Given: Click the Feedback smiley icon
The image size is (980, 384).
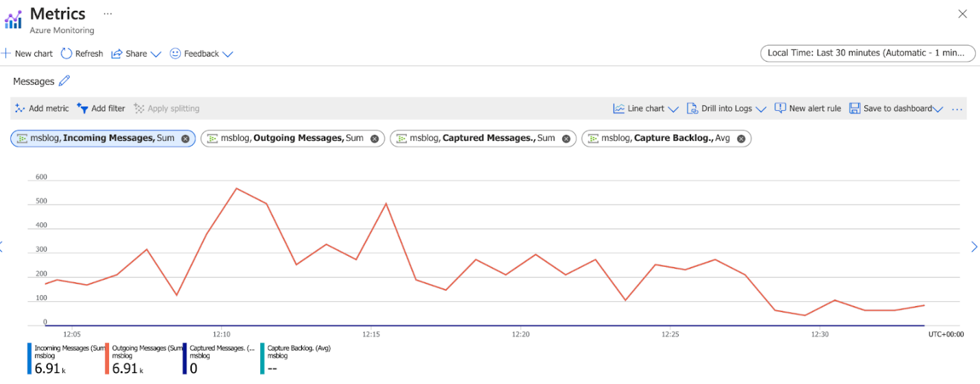Looking at the screenshot, I should point(175,53).
